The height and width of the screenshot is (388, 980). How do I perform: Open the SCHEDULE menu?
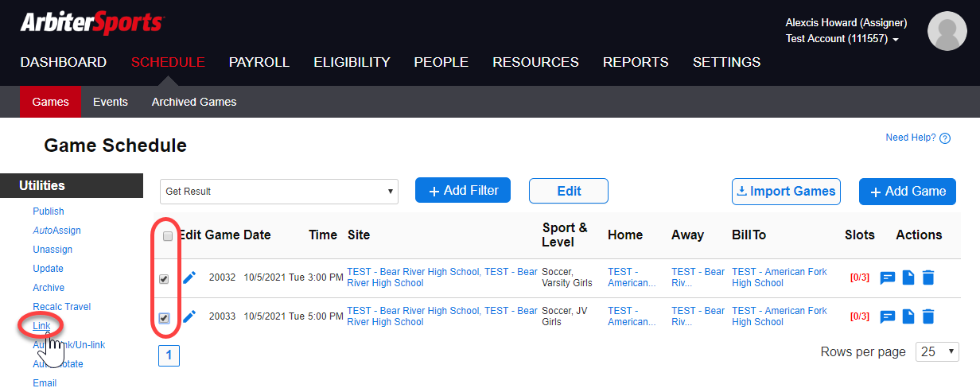pos(168,62)
